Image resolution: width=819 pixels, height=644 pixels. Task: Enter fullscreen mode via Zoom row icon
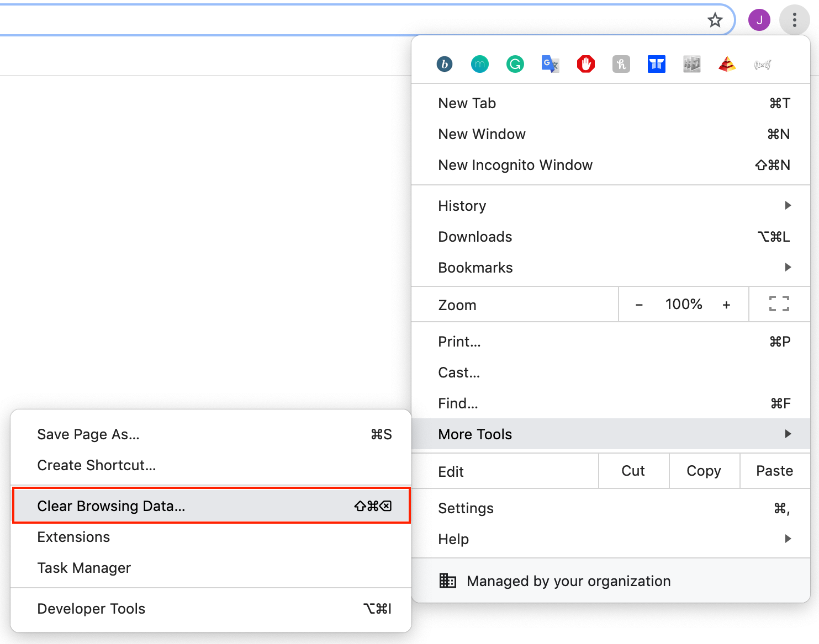coord(779,304)
